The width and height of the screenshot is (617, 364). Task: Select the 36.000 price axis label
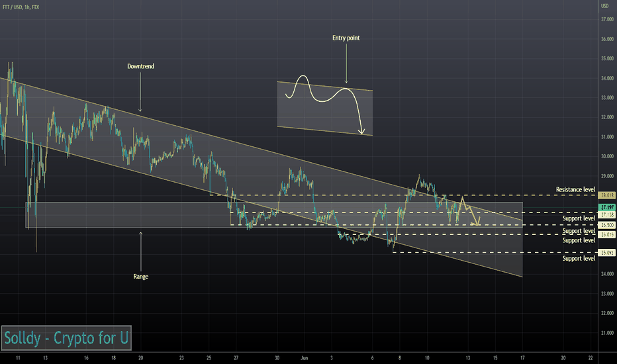[607, 39]
